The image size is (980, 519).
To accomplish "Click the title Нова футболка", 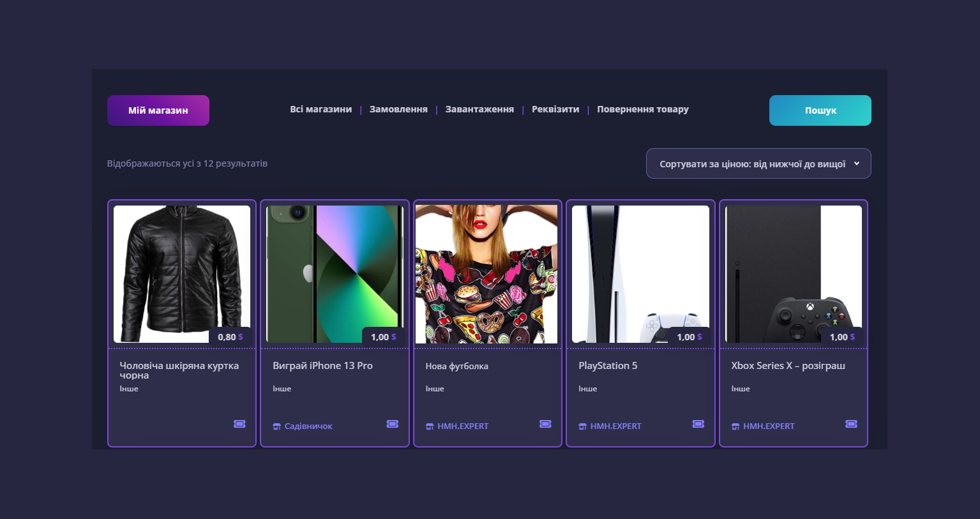I will [457, 366].
